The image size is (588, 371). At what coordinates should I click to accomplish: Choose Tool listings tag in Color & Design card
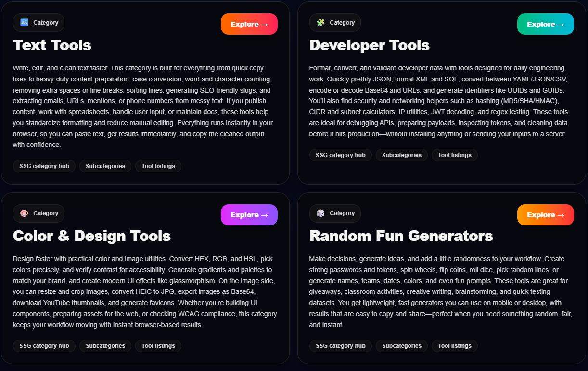click(158, 346)
